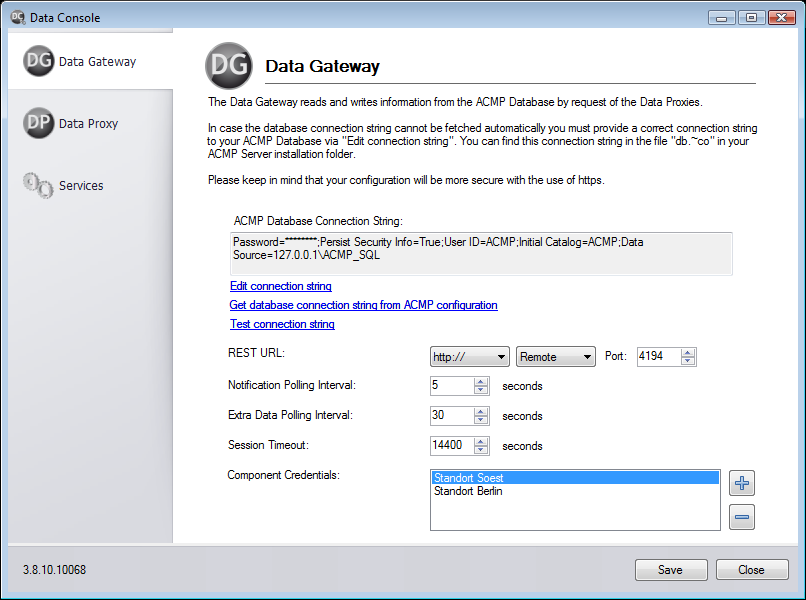Image resolution: width=806 pixels, height=600 pixels.
Task: Click the minus icon to remove credentials
Action: pyautogui.click(x=742, y=517)
